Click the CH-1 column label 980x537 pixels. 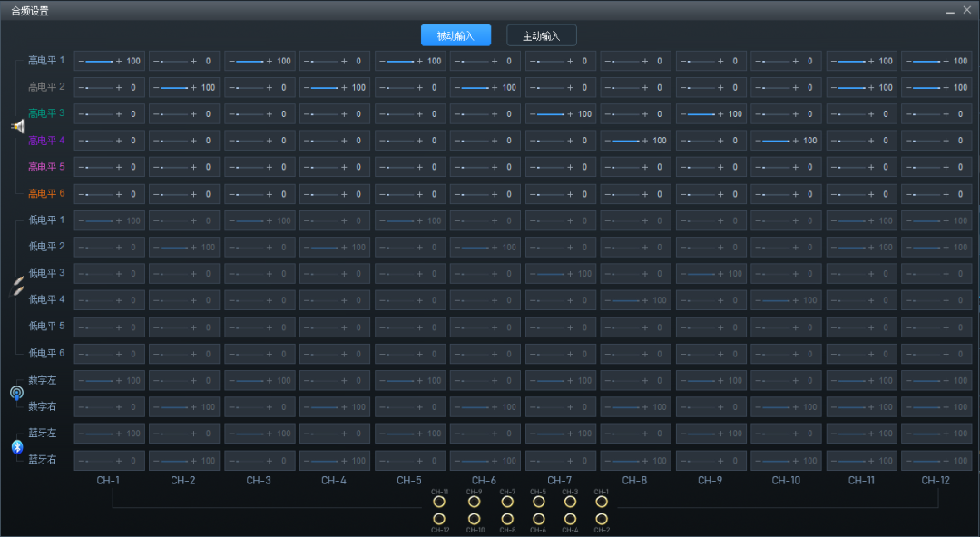(108, 480)
